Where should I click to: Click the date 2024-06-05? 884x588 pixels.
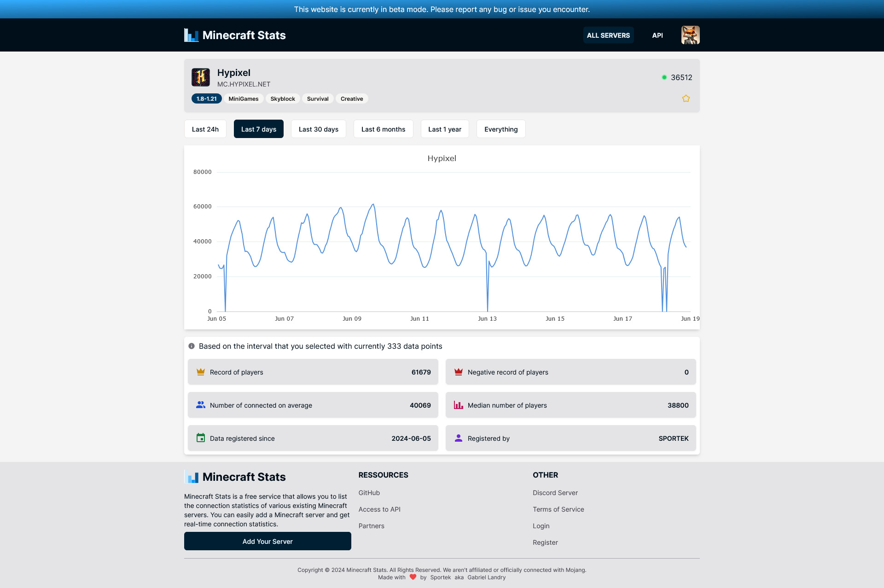click(411, 438)
